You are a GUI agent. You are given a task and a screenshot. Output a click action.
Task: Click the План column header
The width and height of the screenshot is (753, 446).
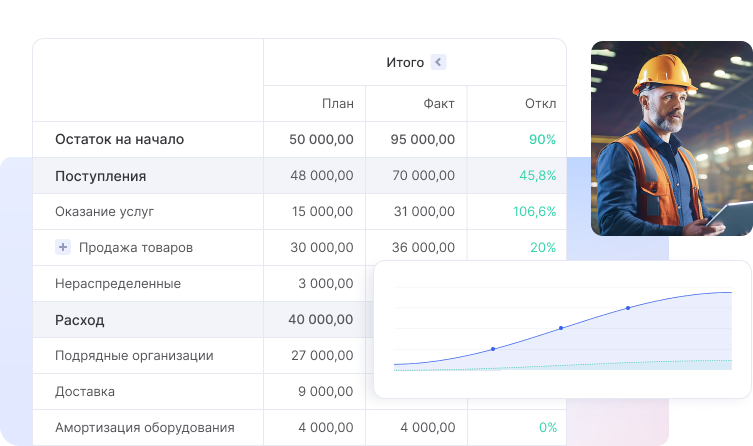coord(337,103)
